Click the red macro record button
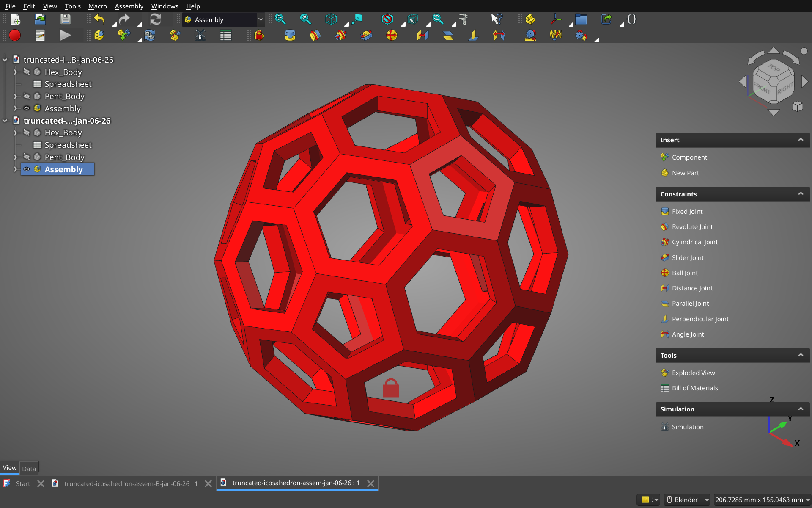 (15, 36)
